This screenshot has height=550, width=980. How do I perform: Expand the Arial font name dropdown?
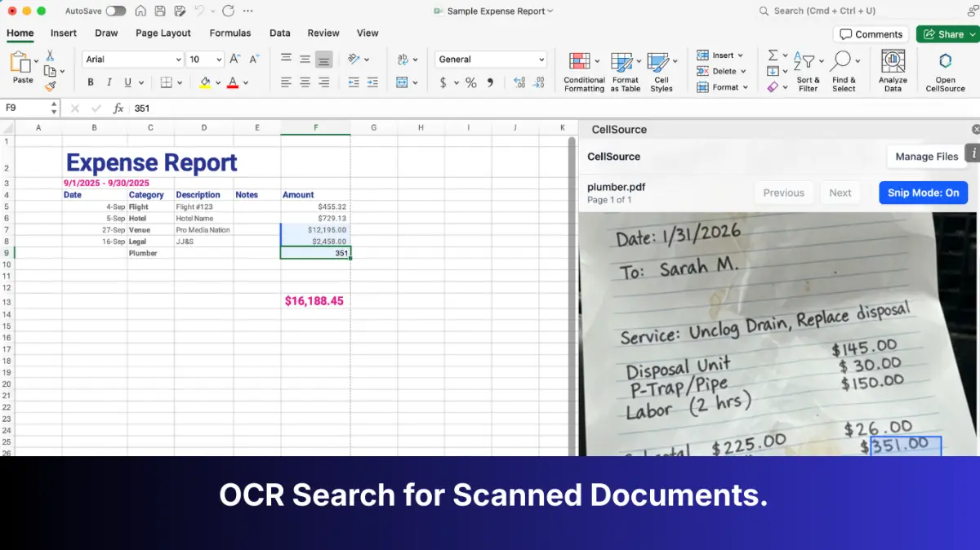(132, 60)
